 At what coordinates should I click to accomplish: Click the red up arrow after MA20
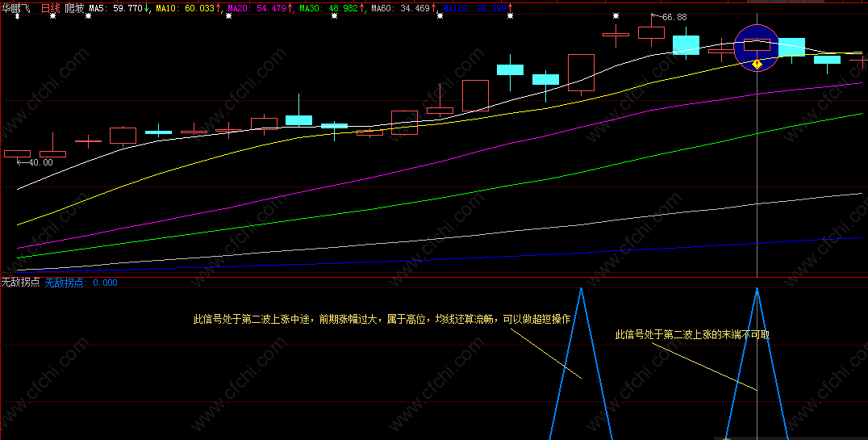[290, 8]
